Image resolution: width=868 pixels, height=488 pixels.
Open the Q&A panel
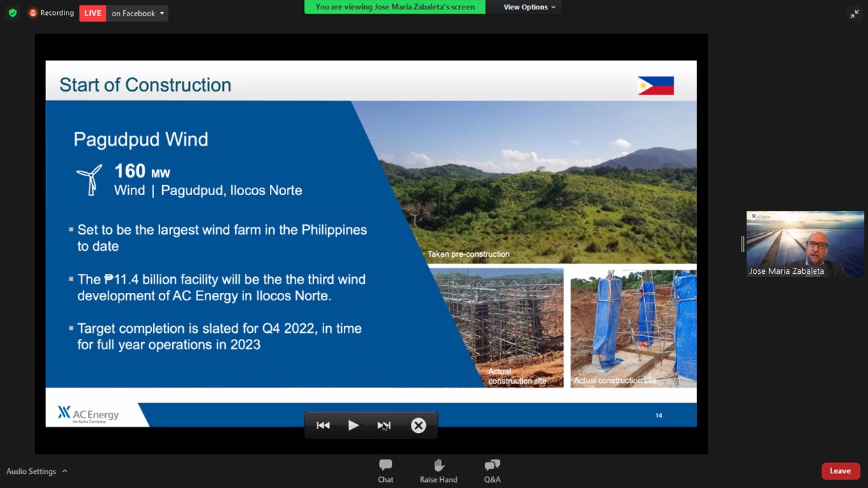(x=492, y=470)
